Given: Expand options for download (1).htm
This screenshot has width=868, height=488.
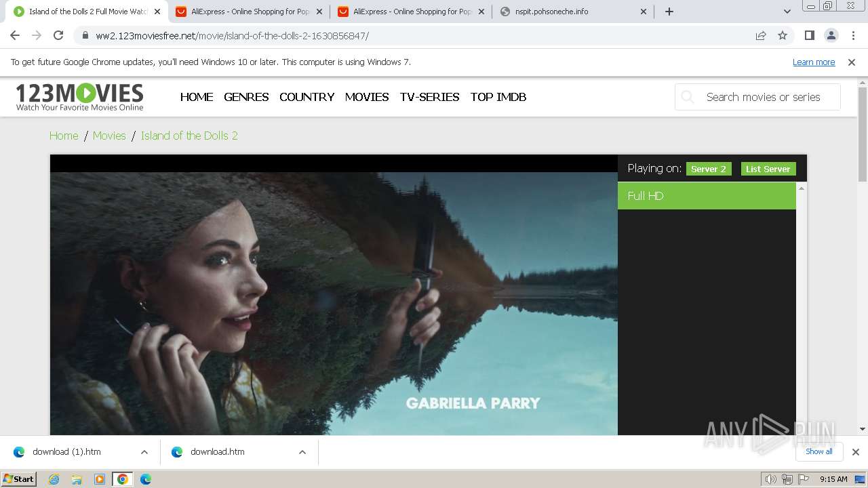Looking at the screenshot, I should (x=144, y=452).
